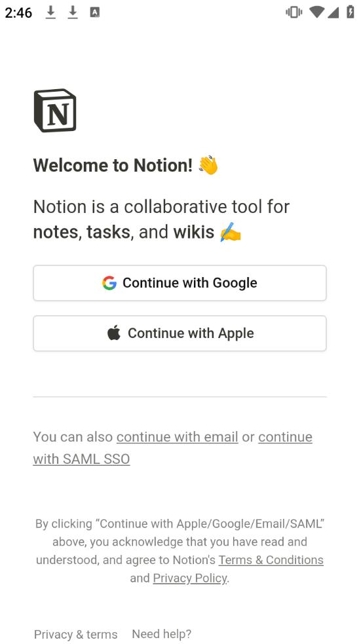The image size is (361, 644).
Task: View the Privacy Policy link
Action: [x=190, y=578]
